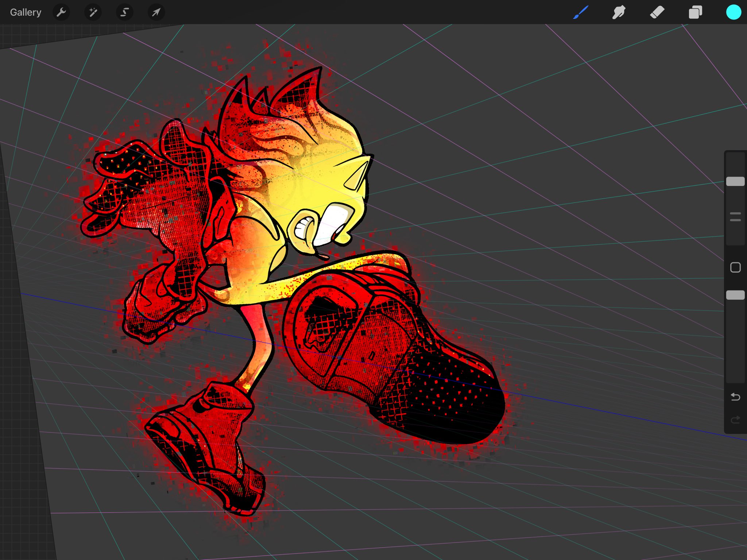Viewport: 747px width, 560px height.
Task: Open the Actions wrench menu
Action: [x=61, y=12]
